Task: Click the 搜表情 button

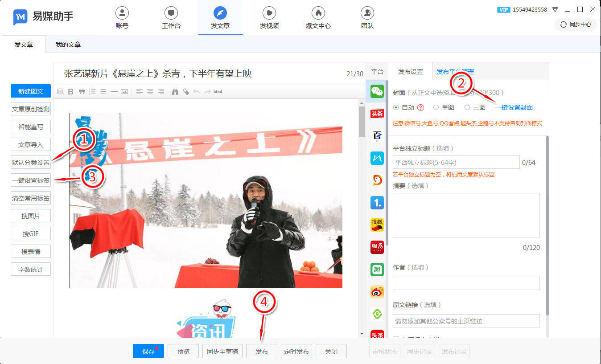Action: coord(31,252)
